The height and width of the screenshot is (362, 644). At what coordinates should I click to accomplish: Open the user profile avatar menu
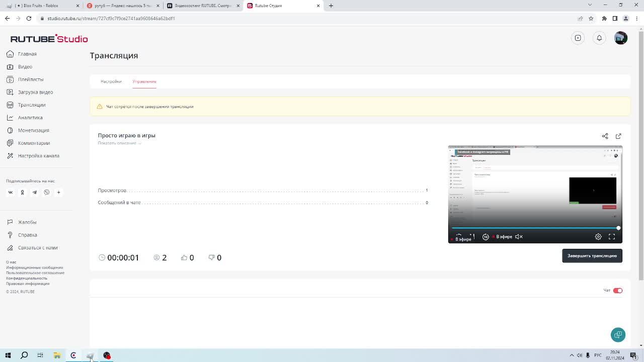coord(621,38)
